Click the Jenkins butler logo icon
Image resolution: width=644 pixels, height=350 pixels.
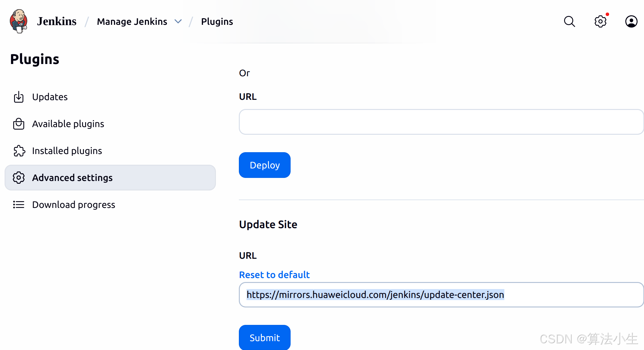coord(19,21)
